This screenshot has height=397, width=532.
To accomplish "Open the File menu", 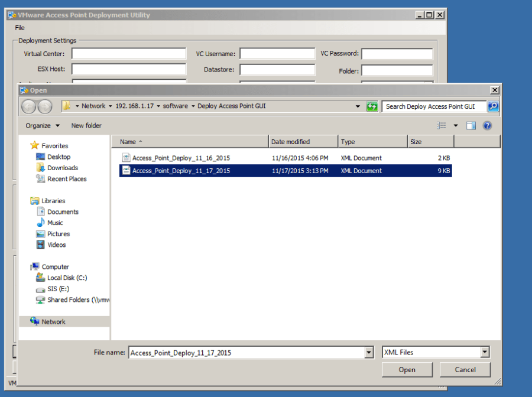I will (20, 28).
